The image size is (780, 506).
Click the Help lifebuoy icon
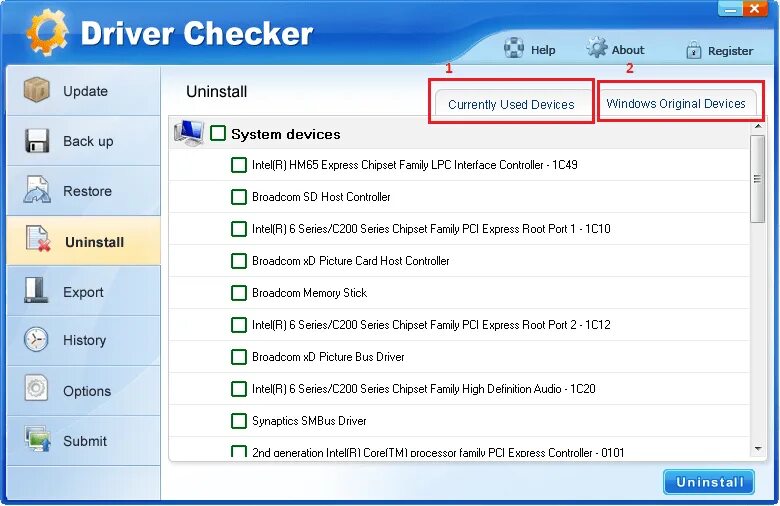[514, 48]
